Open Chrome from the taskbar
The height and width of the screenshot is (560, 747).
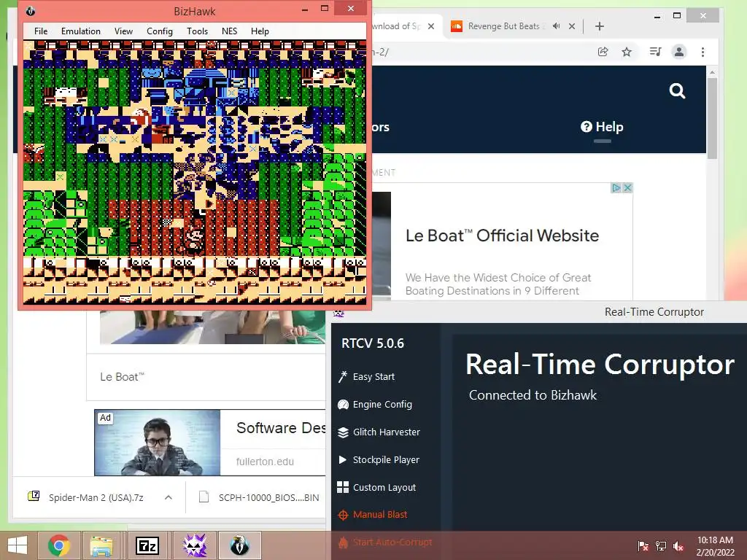58,545
